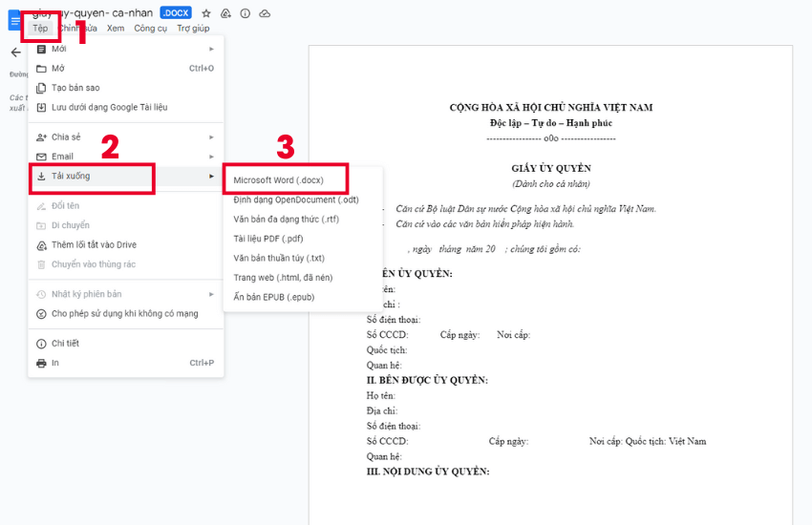Open the document info icon beside the star
Screen dimensions: 812x525
click(245, 13)
